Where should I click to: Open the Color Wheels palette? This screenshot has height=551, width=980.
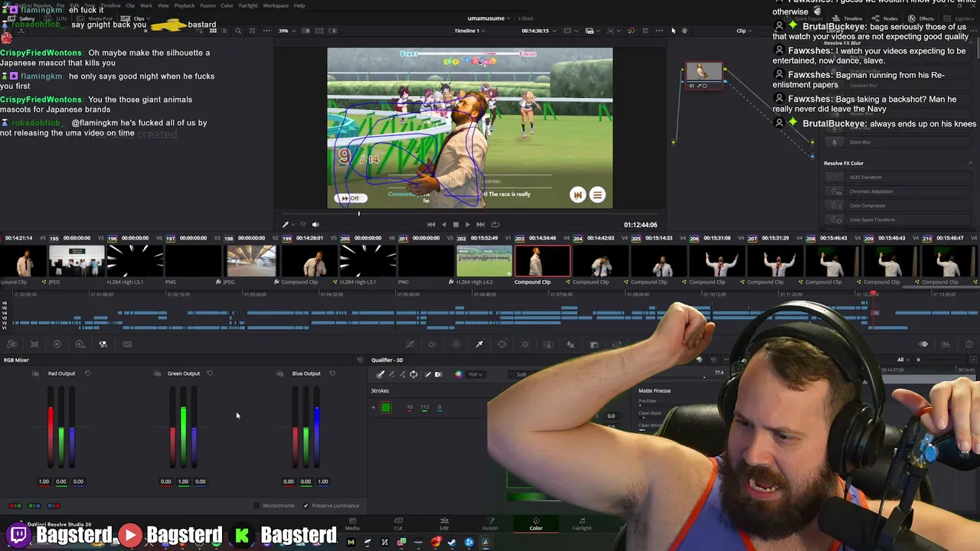[57, 344]
